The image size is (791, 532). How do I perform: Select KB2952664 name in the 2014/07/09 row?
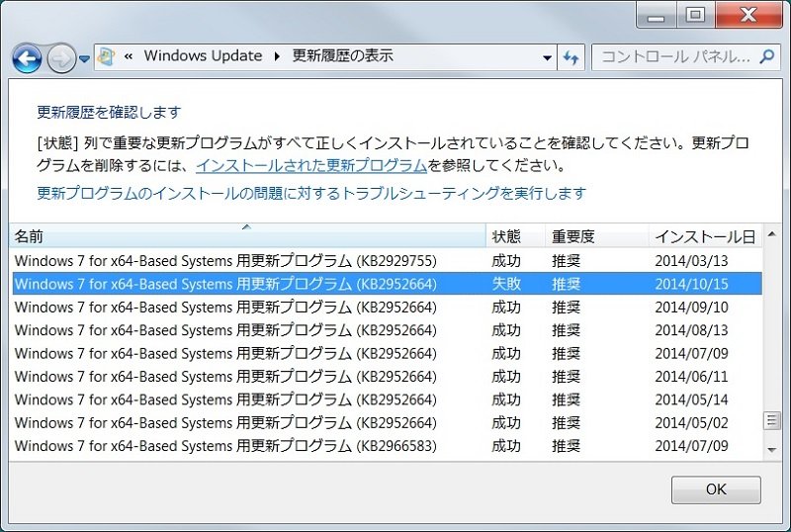(x=225, y=353)
